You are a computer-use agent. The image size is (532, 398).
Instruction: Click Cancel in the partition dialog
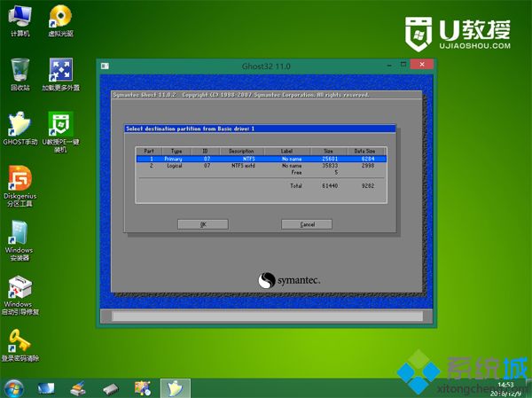(307, 224)
